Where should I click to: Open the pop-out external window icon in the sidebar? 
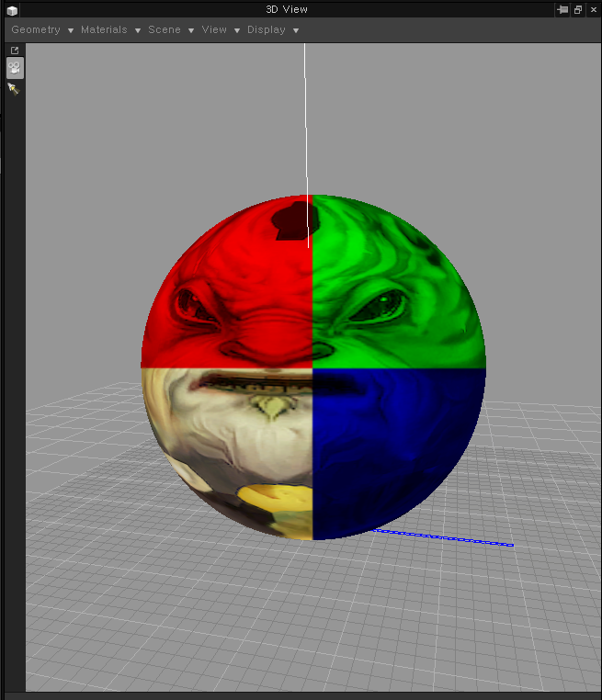[15, 51]
